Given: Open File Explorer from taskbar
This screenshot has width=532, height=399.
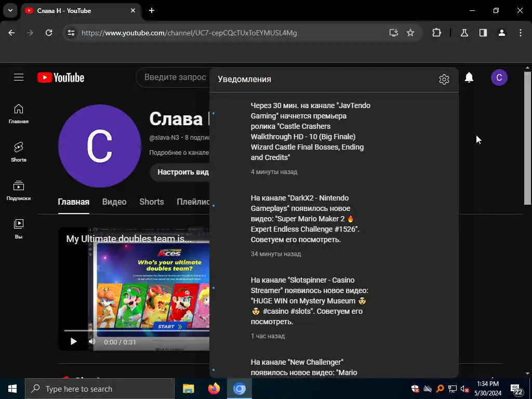Looking at the screenshot, I should coord(188,389).
